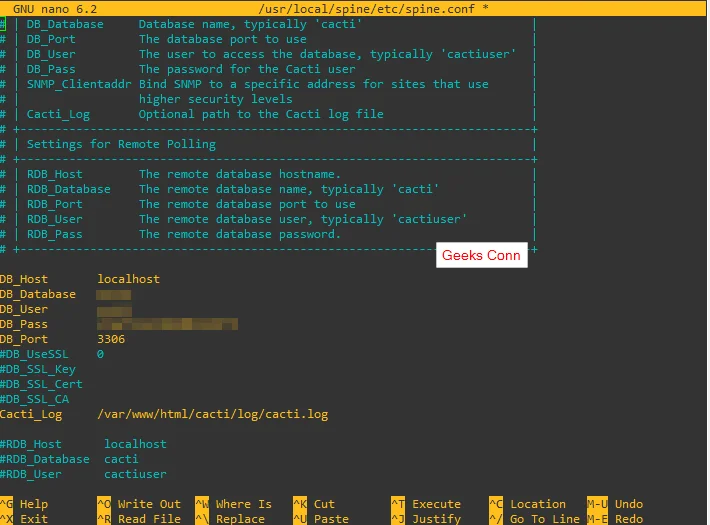Click the M-U Undo shortcut
This screenshot has width=710, height=525.
pyautogui.click(x=615, y=504)
